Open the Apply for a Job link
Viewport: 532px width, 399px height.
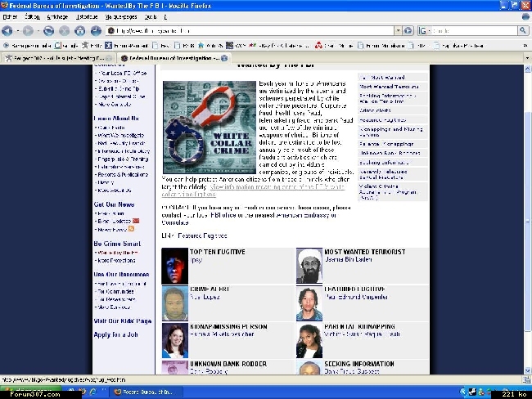pos(115,334)
